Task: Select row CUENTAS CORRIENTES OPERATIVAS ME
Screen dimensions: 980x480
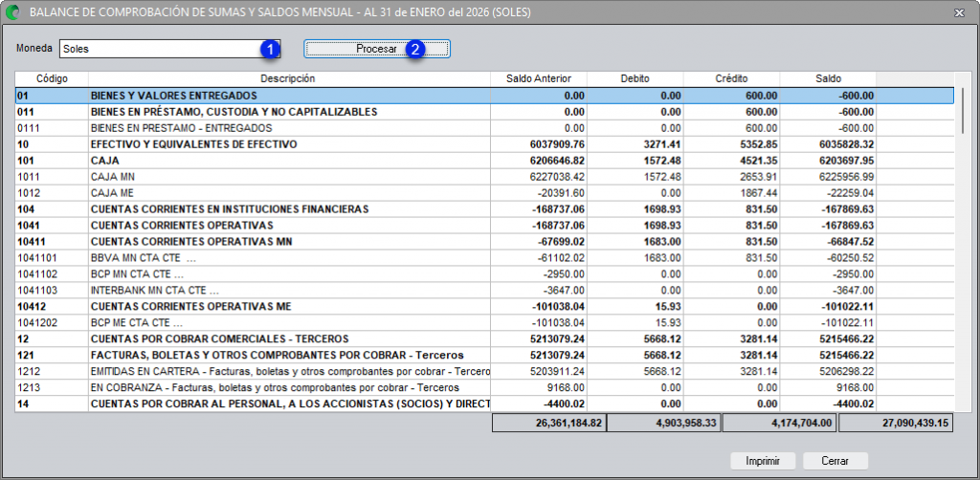Action: pos(484,307)
